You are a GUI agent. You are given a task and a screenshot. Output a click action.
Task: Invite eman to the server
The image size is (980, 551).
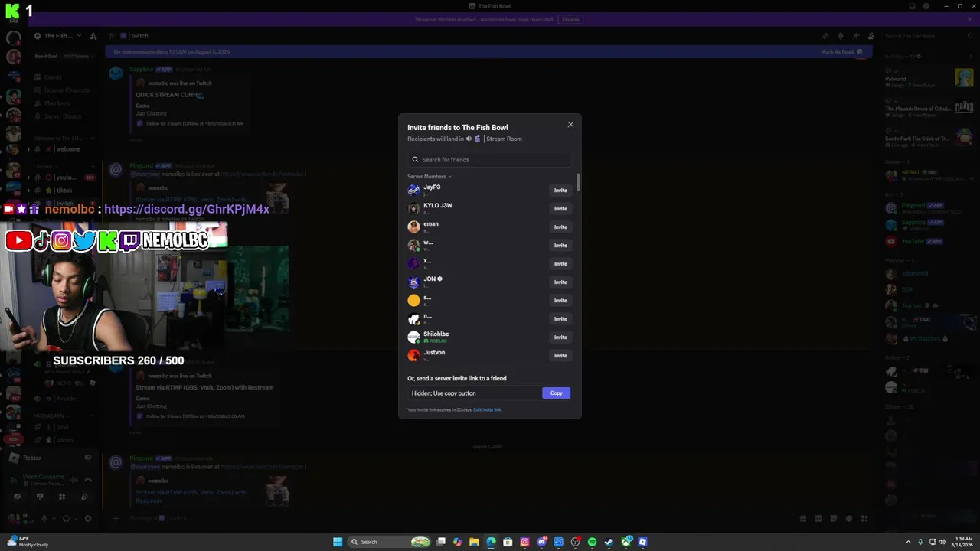click(x=560, y=227)
